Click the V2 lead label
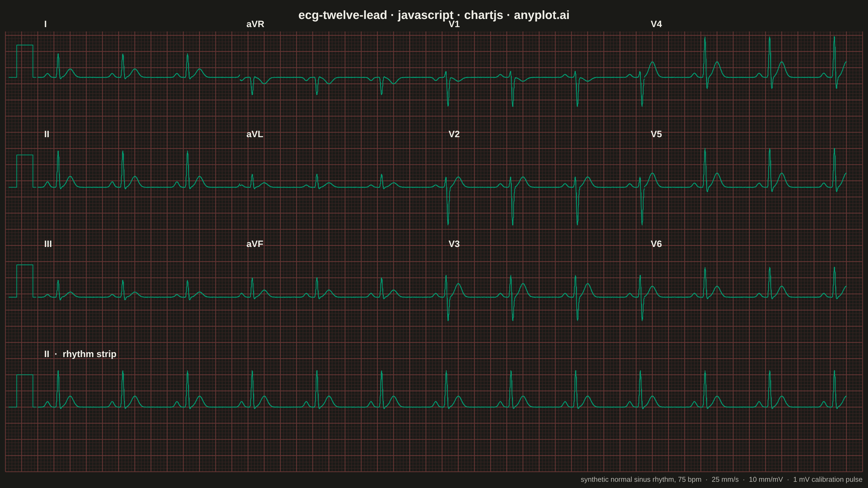Screen dimensions: 868x488 (x=454, y=134)
